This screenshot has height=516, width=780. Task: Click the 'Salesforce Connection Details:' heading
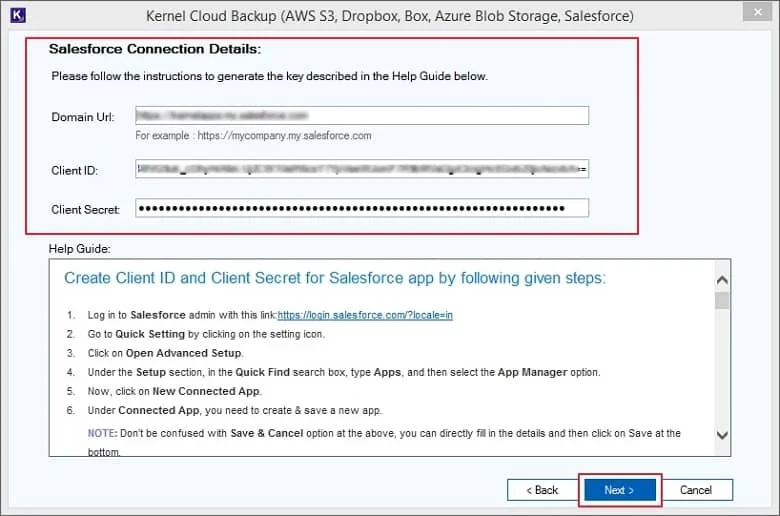(x=155, y=49)
